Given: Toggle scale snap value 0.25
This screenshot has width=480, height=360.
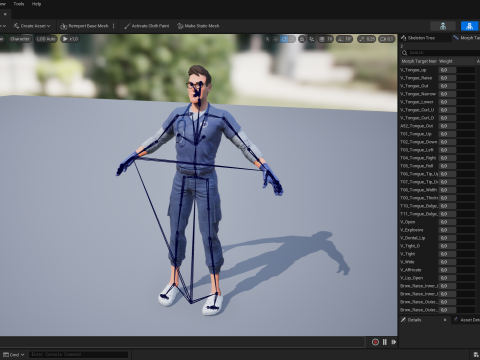Looking at the screenshot, I should [366, 39].
